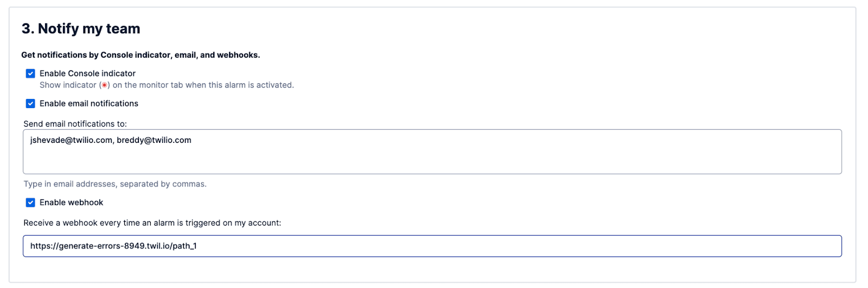Uncheck the Enable Console indicator checkbox

pyautogui.click(x=30, y=73)
